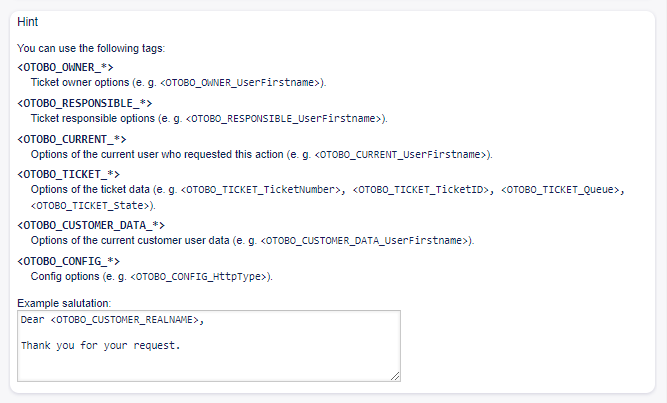
Task: Click the OTOBO_RESPONSIBLE_* tag heading
Action: click(x=85, y=103)
